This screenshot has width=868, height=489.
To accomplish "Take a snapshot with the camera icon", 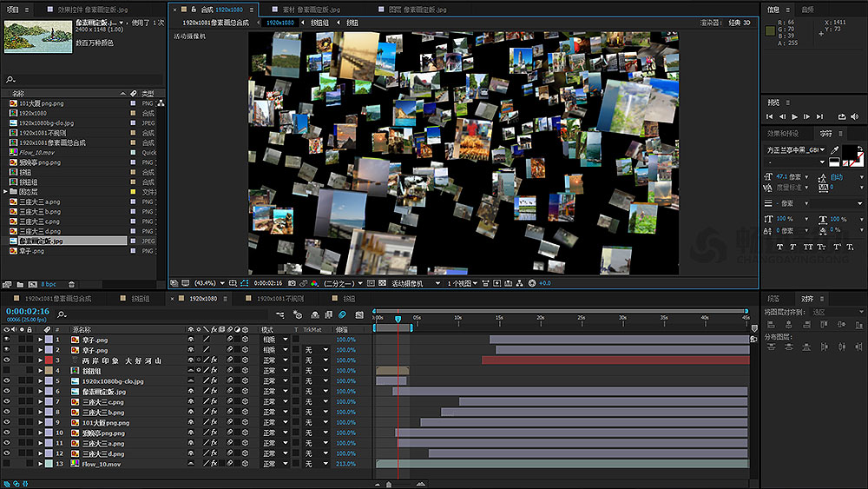I will [292, 283].
